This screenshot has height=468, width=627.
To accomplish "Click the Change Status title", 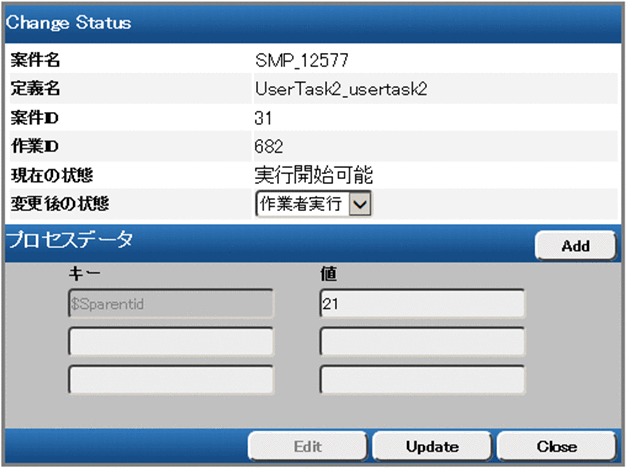I will point(68,22).
